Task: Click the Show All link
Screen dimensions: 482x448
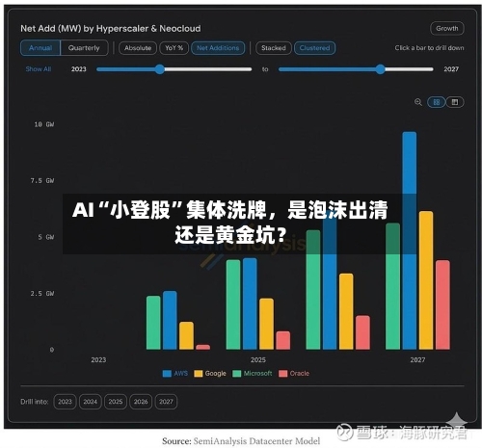Action: pyautogui.click(x=39, y=69)
